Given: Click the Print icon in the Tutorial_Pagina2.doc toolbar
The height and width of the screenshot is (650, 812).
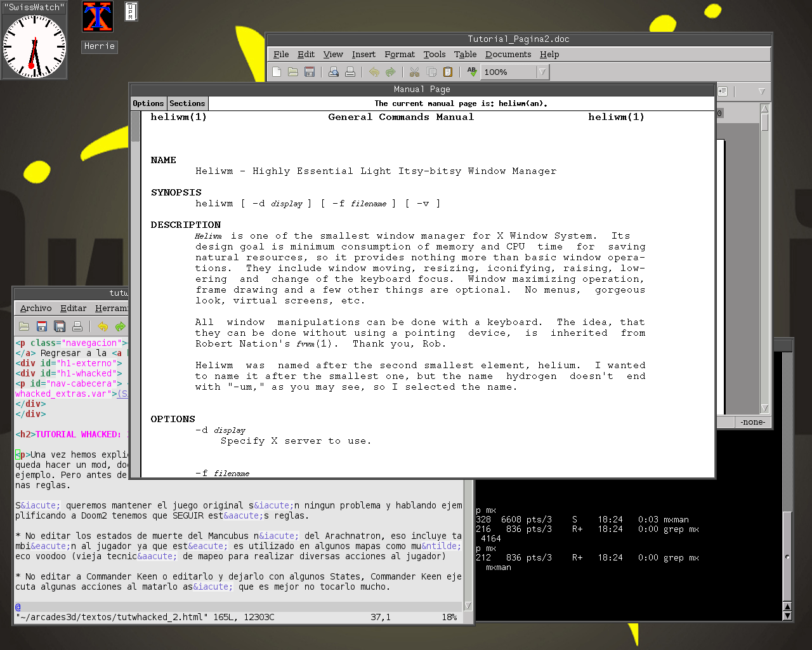Looking at the screenshot, I should [350, 72].
